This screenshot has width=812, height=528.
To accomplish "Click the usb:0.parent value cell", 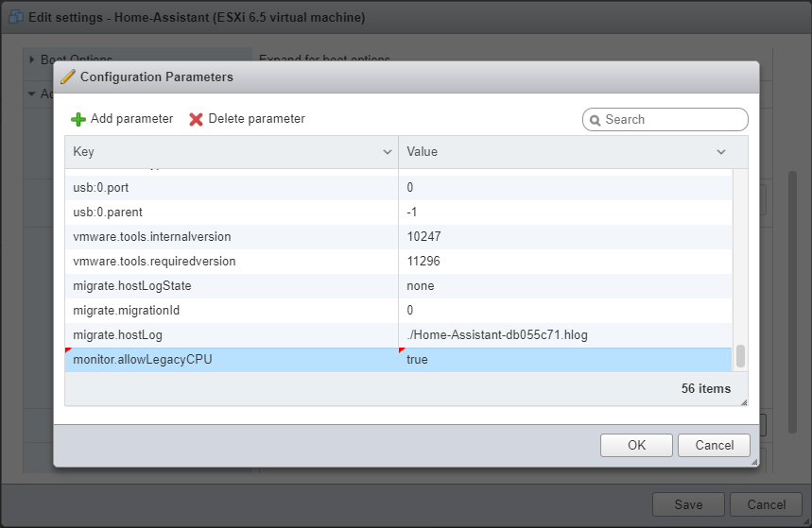I will pos(564,213).
